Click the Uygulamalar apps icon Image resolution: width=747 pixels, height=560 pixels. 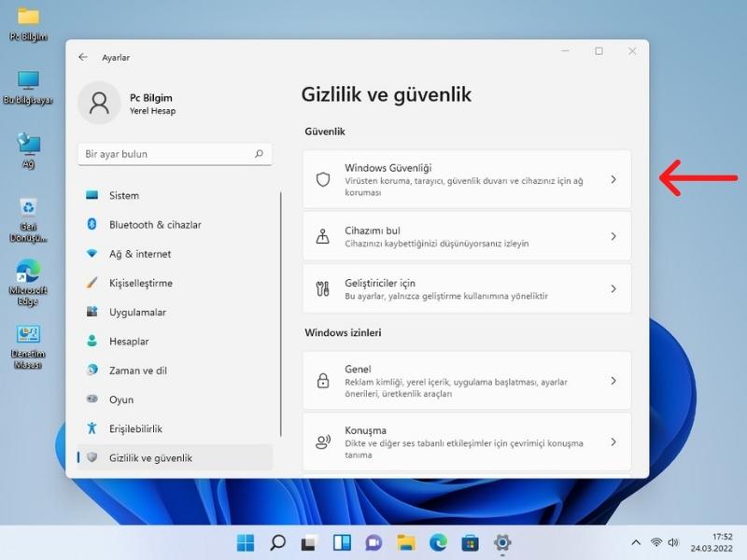pyautogui.click(x=92, y=312)
